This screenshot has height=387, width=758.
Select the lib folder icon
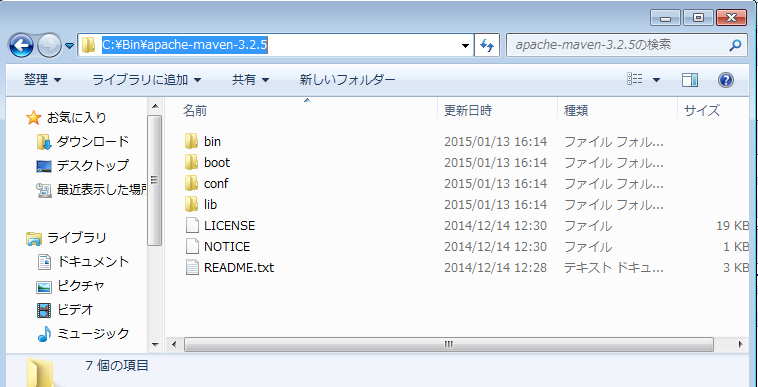(x=191, y=204)
